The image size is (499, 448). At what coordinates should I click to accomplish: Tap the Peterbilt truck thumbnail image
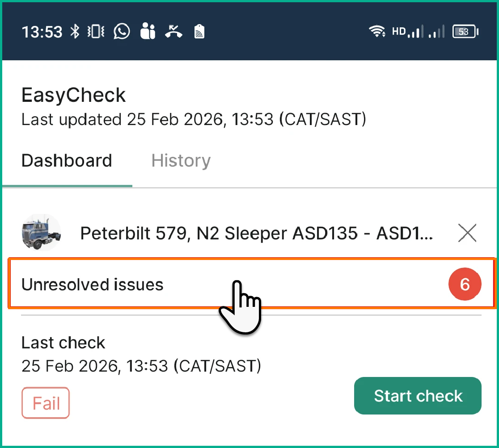pyautogui.click(x=41, y=233)
